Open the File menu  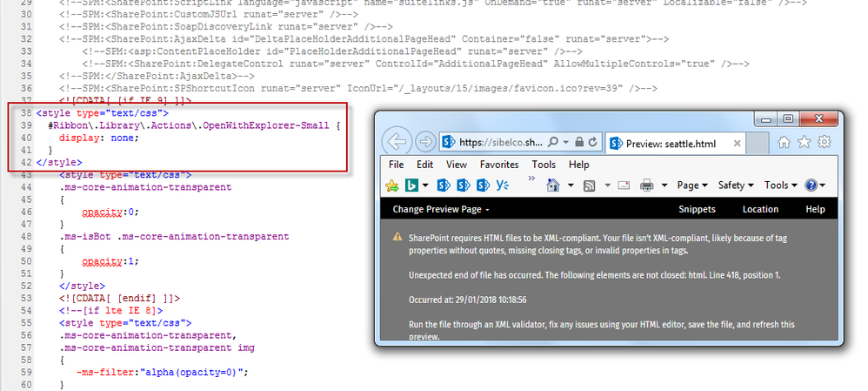coord(396,165)
